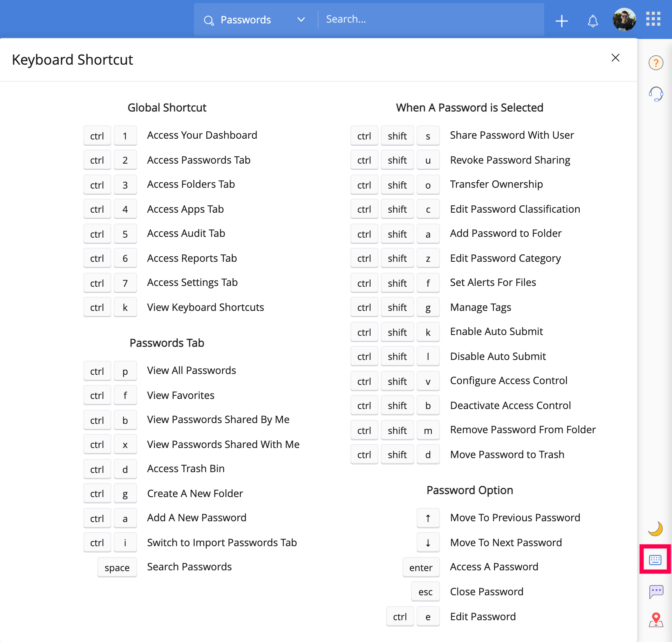Click the plus add icon
Image resolution: width=672 pixels, height=642 pixels.
[561, 20]
